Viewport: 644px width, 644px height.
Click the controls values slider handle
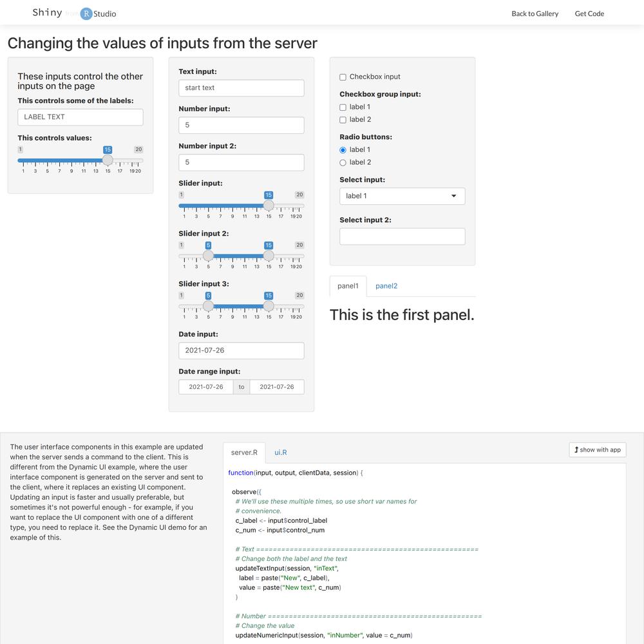point(108,160)
